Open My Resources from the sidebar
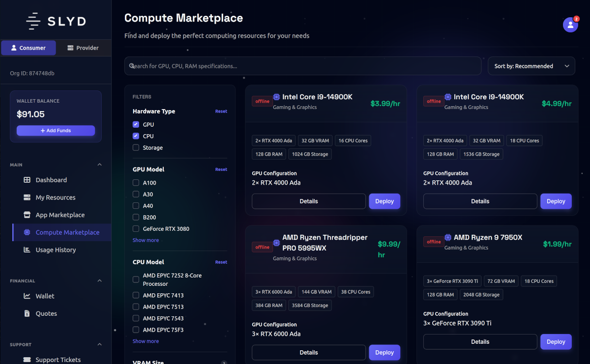The width and height of the screenshot is (590, 364). click(x=56, y=197)
